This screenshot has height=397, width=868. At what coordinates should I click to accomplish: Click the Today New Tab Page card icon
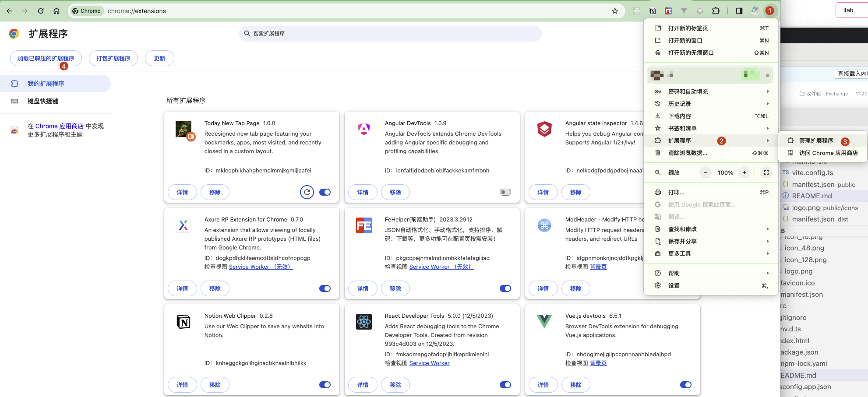tap(183, 130)
